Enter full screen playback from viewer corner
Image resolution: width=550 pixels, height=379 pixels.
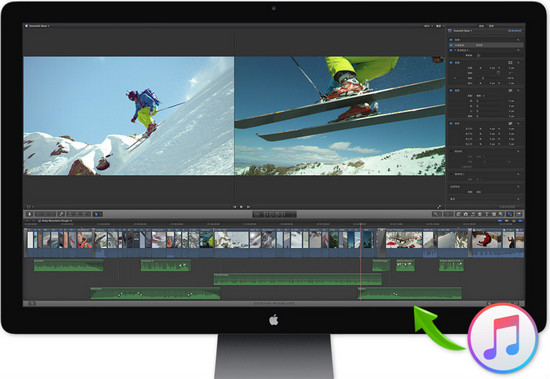pos(439,207)
